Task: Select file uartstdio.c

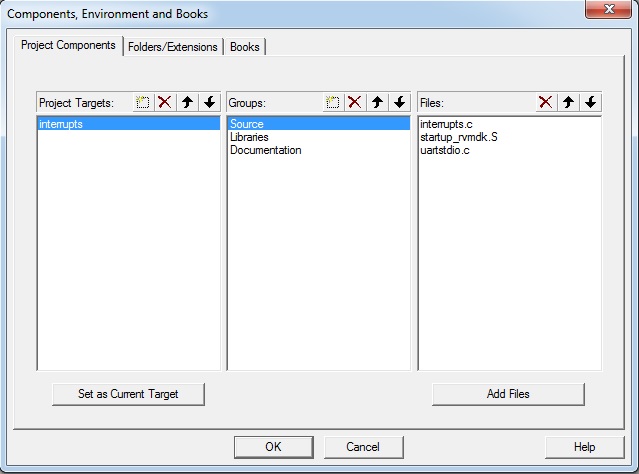Action: click(x=509, y=150)
